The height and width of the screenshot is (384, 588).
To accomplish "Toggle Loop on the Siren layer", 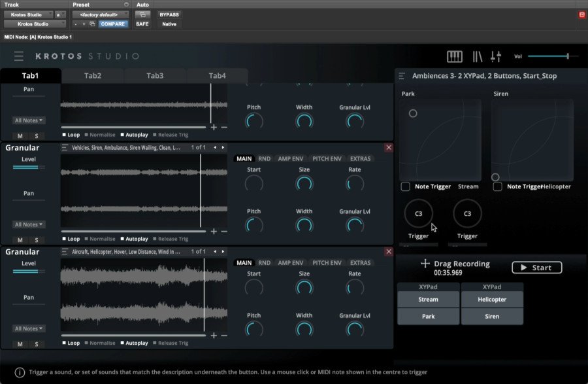I will click(x=71, y=239).
